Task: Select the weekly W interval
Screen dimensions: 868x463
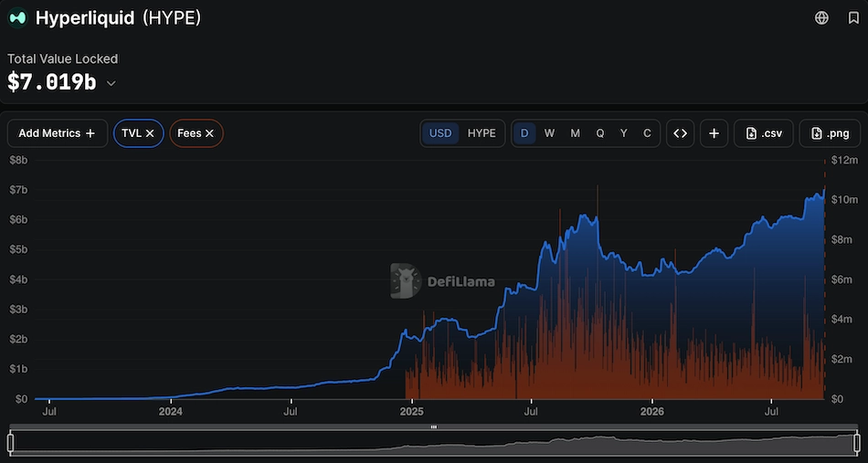Action: coord(549,133)
